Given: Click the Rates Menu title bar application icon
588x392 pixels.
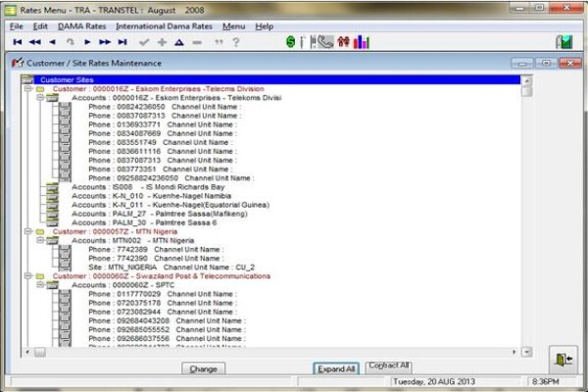Looking at the screenshot, I should tap(10, 10).
